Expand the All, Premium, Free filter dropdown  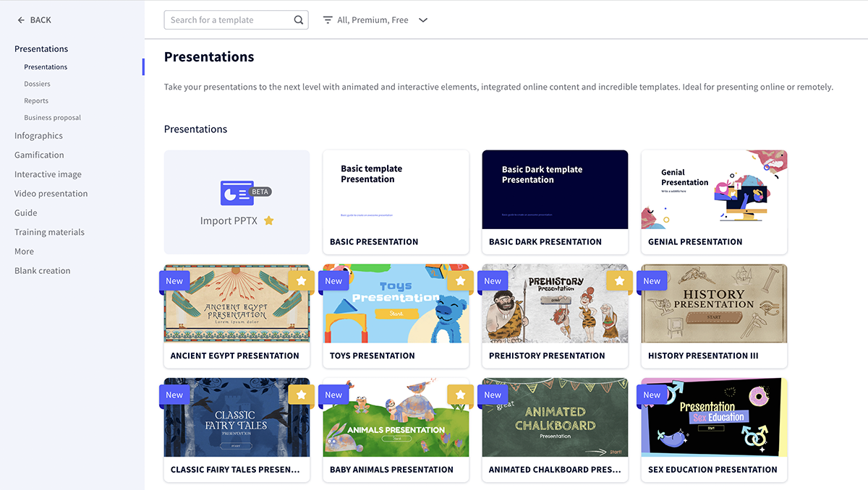click(x=423, y=20)
